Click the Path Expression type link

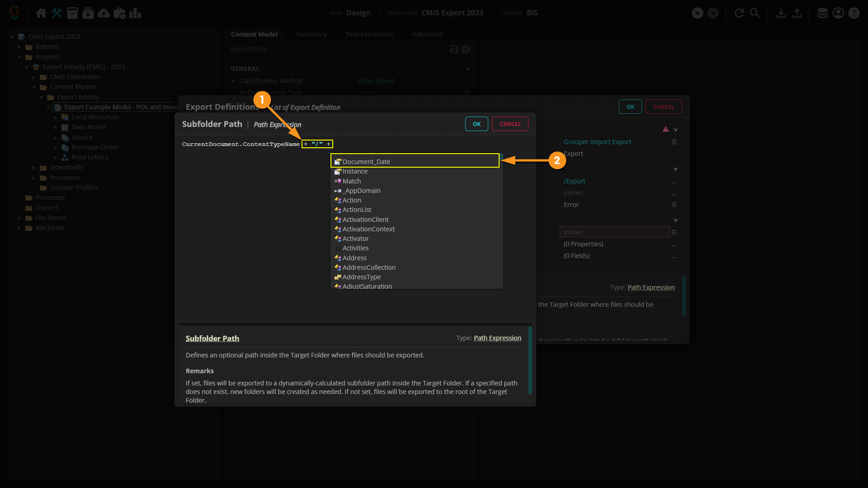[x=497, y=338]
